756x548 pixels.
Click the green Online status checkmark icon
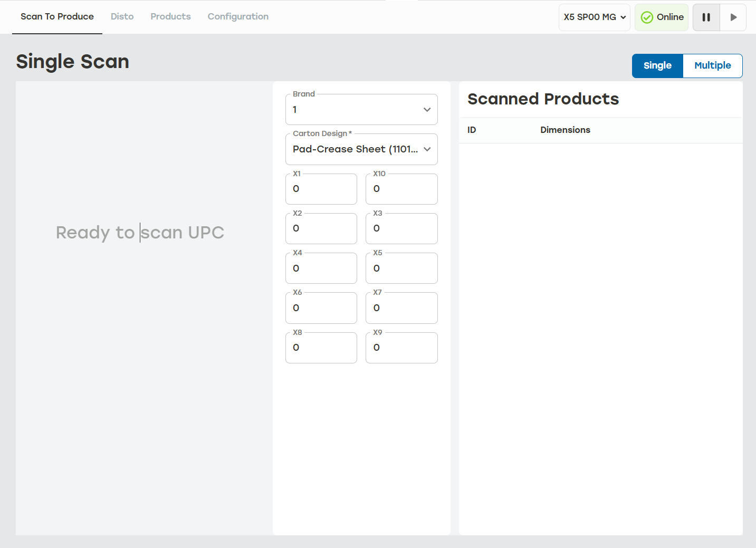pyautogui.click(x=647, y=17)
